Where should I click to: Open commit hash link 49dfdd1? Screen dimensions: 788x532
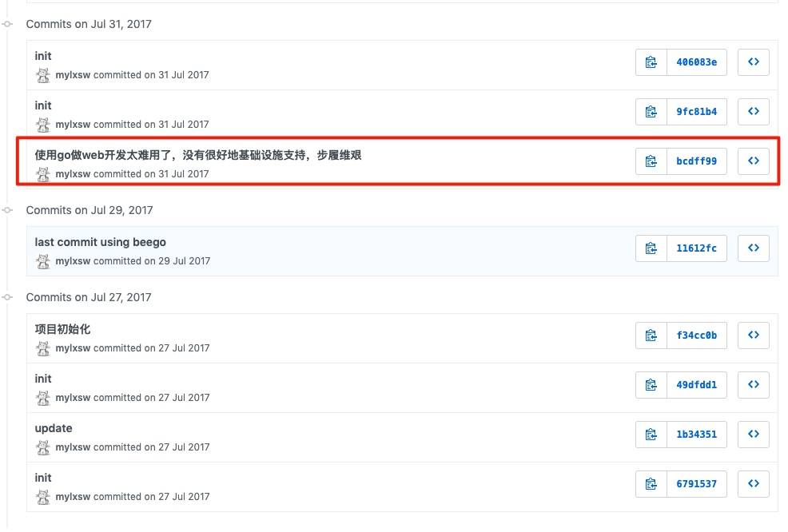697,385
